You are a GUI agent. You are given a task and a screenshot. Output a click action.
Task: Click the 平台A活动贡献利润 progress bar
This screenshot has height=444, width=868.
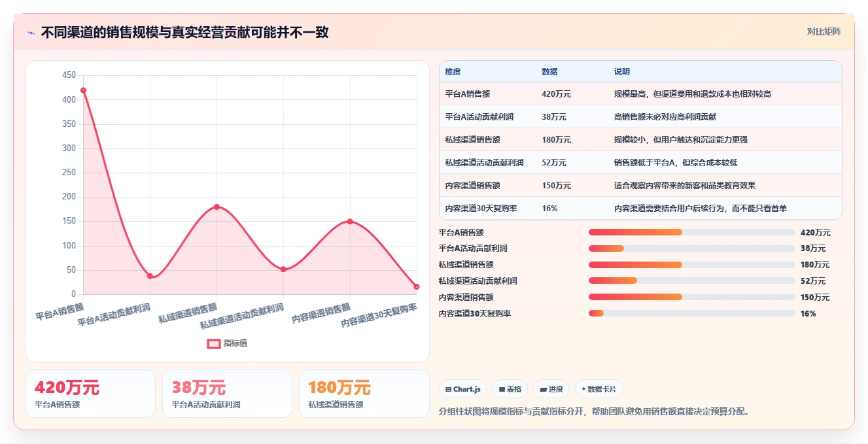(692, 248)
